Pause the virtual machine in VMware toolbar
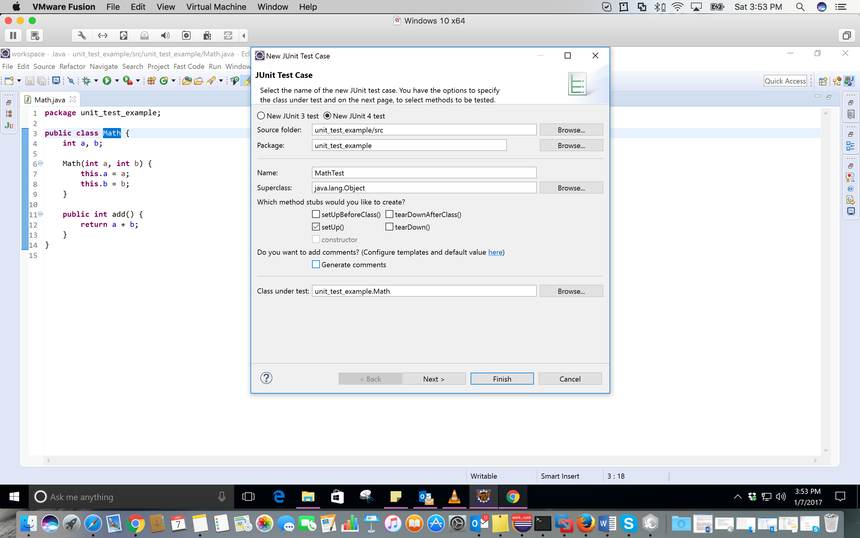 (14, 35)
